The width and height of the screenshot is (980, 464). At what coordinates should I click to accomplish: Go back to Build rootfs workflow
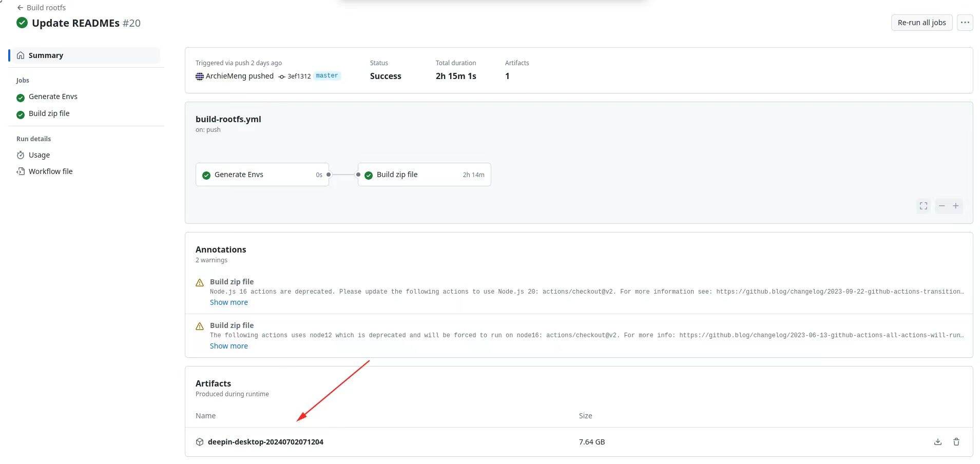(41, 8)
